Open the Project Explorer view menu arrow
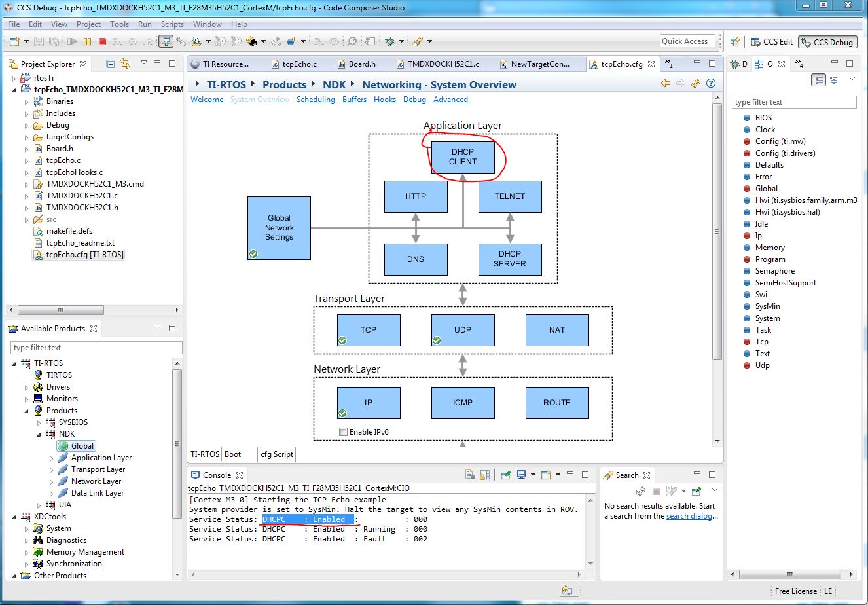The height and width of the screenshot is (605, 868). 144,64
